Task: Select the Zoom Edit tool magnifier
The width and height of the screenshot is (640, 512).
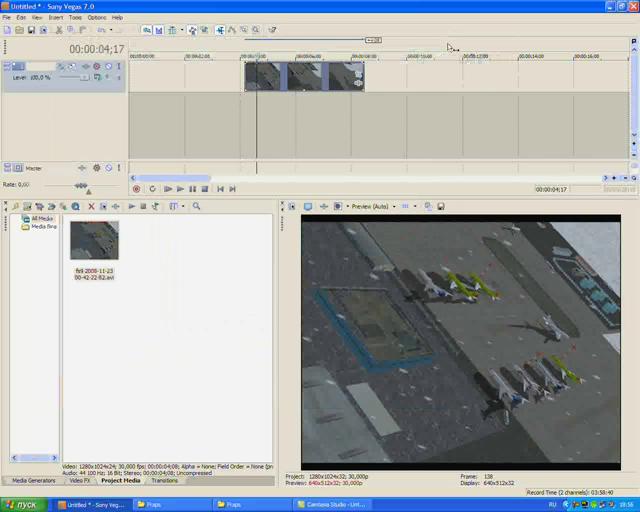Action: pos(256,30)
